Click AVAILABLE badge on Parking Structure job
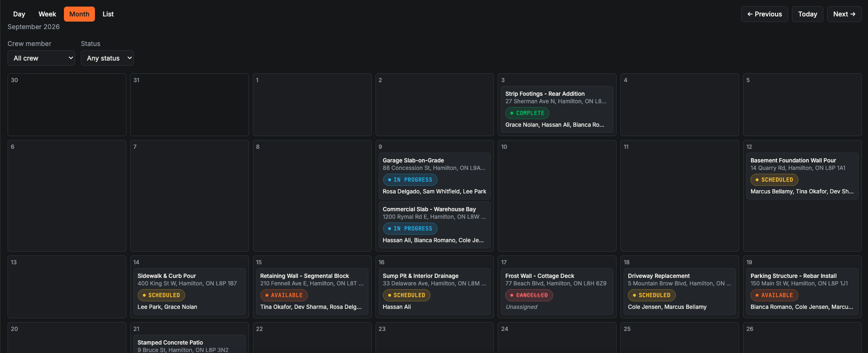This screenshot has width=868, height=353. pyautogui.click(x=774, y=295)
